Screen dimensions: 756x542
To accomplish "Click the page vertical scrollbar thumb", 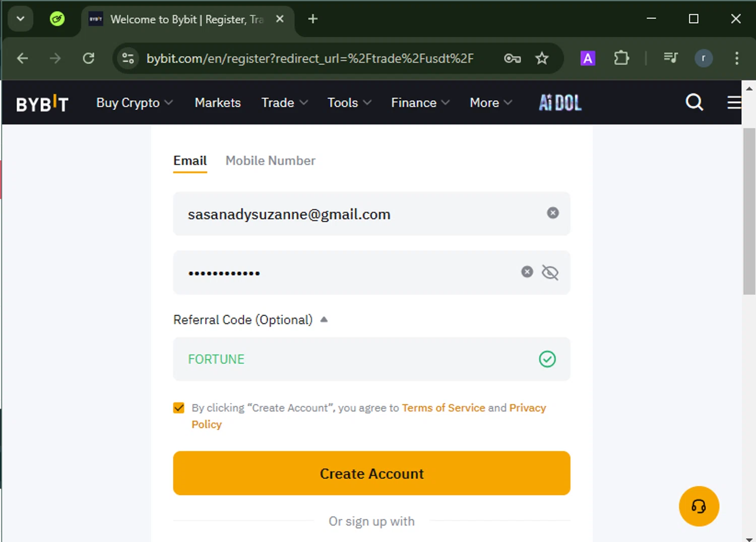I will click(749, 211).
